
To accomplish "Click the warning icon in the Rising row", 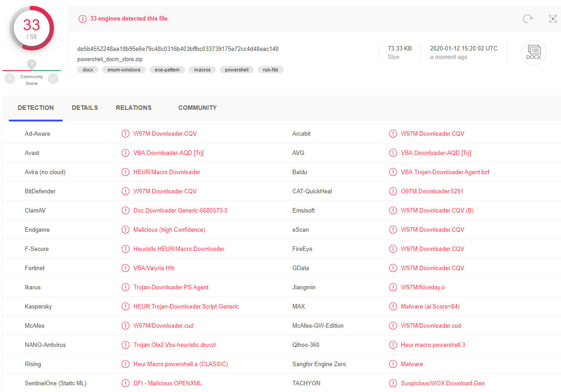I will pyautogui.click(x=126, y=364).
